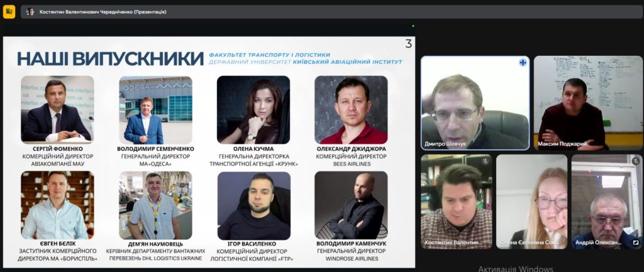Select Андрій Олексан's participant video tile
The height and width of the screenshot is (272, 644).
[x=607, y=202]
